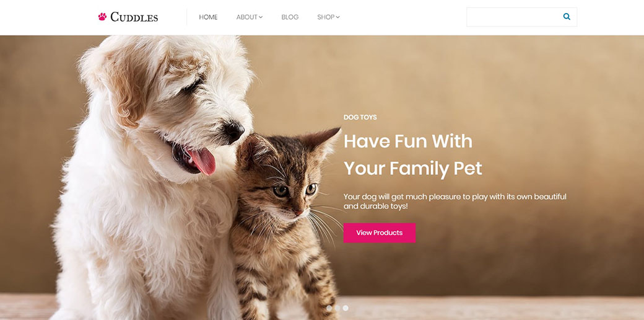Switch to the third carousel slide dot

[x=346, y=308]
